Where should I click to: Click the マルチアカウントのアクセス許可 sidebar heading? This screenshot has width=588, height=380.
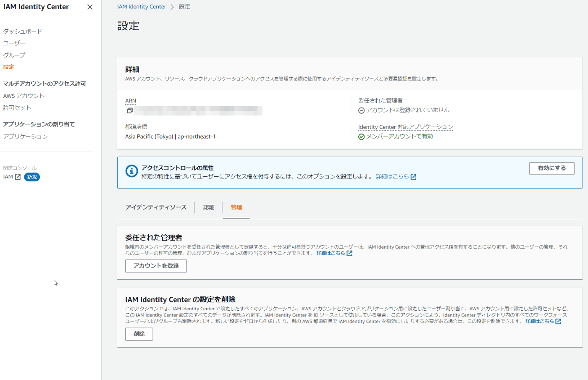[45, 84]
